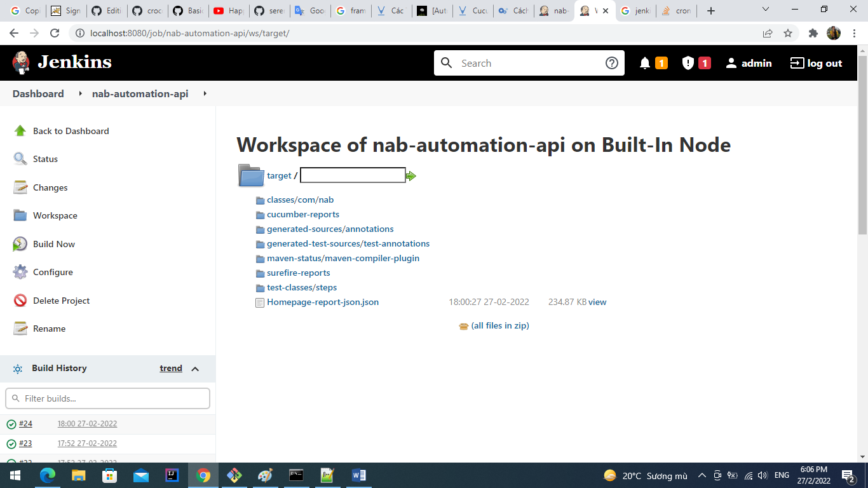Click the Workspace folder icon in sidebar
Image resolution: width=868 pixels, height=488 pixels.
click(x=20, y=215)
